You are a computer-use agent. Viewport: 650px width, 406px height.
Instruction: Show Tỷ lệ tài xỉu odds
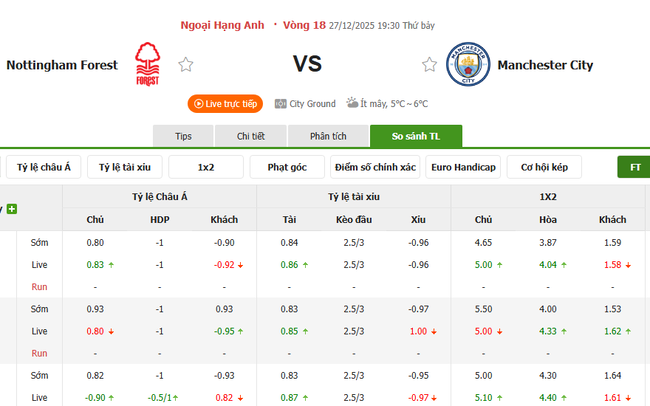click(x=124, y=167)
